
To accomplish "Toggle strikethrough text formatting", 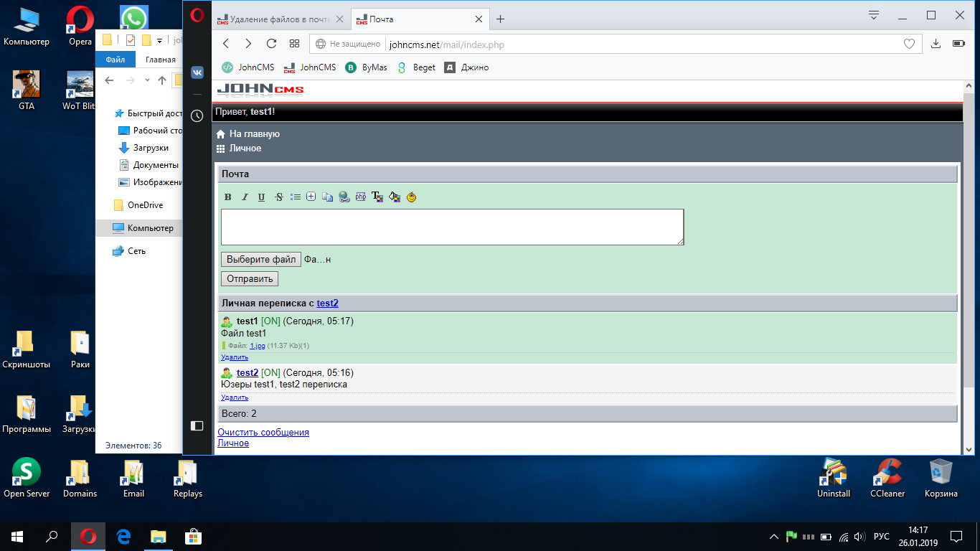I will point(278,197).
